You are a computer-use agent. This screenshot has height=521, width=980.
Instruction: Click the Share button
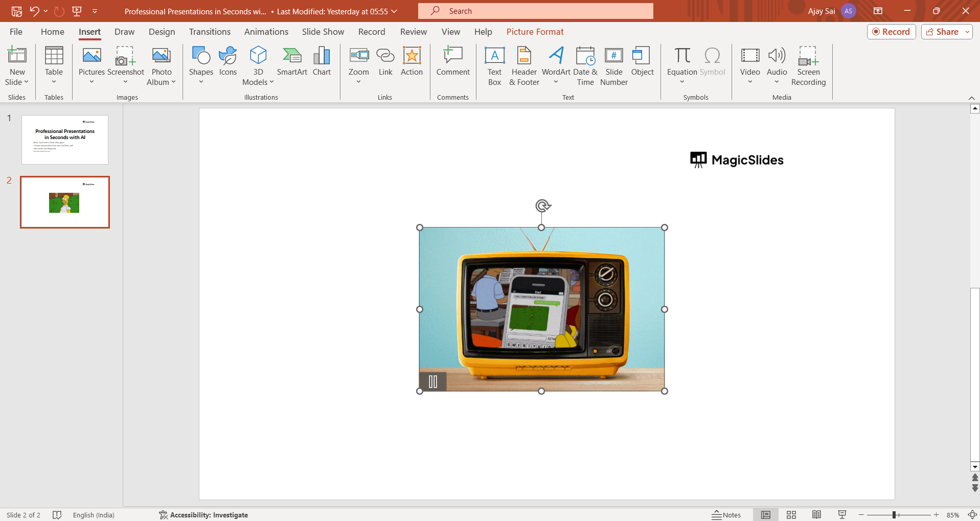(x=943, y=32)
